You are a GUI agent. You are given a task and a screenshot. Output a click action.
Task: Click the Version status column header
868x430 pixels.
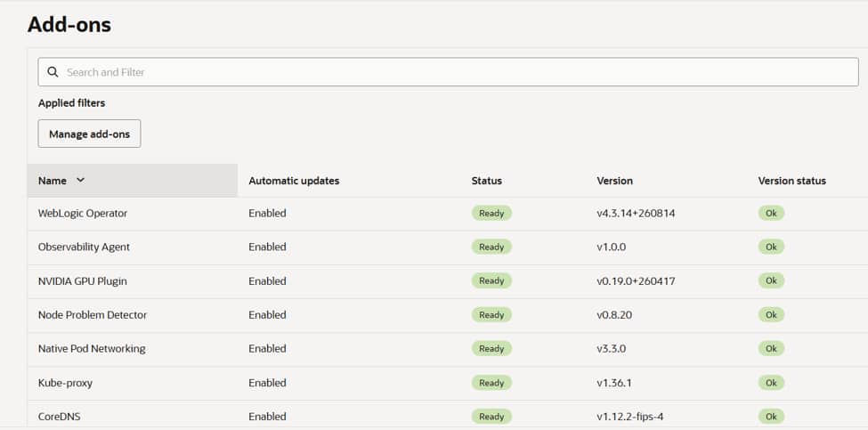point(791,181)
